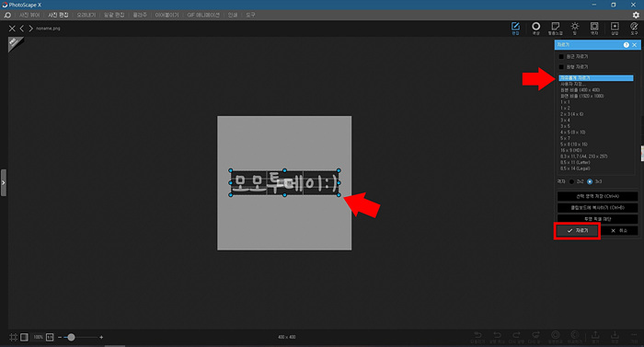Click the plus zoom in button
The width and height of the screenshot is (644, 347).
tap(101, 337)
